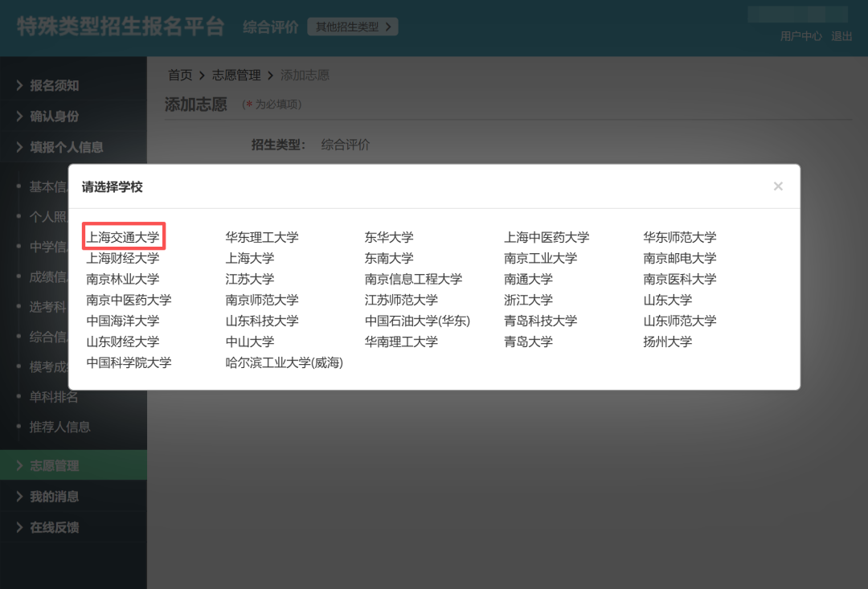Select 江苏师范大学
Image resolution: width=868 pixels, height=589 pixels.
pyautogui.click(x=401, y=300)
